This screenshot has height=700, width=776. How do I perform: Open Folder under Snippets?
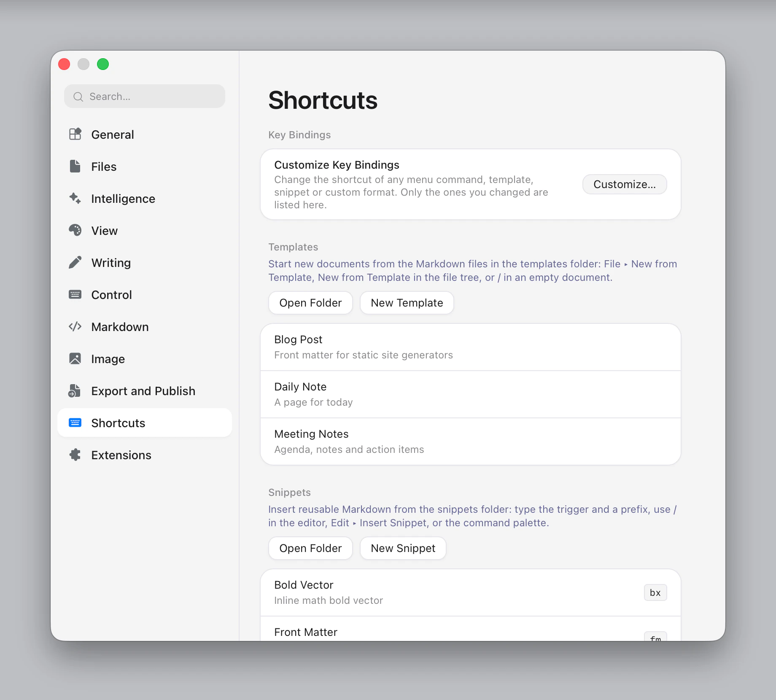310,548
